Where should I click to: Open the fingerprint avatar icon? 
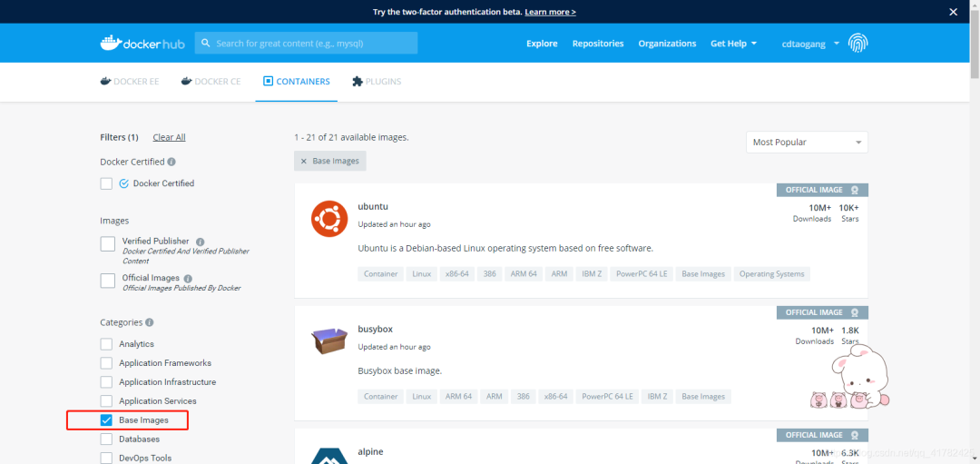[858, 44]
